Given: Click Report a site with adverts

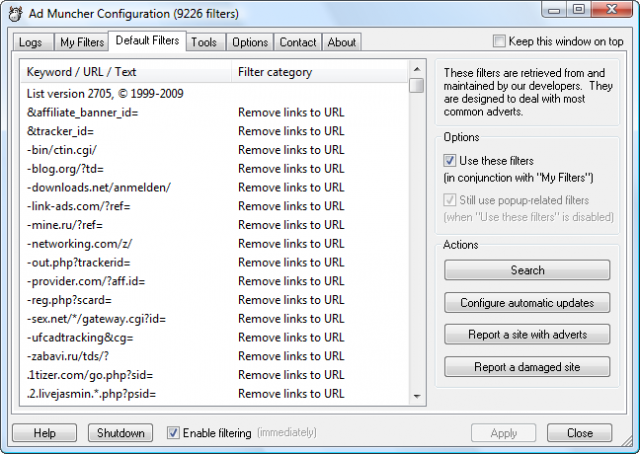Looking at the screenshot, I should click(527, 334).
